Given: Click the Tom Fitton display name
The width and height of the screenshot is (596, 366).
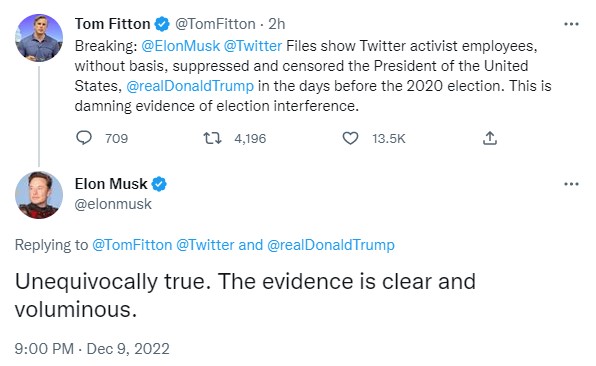Looking at the screenshot, I should coord(113,24).
